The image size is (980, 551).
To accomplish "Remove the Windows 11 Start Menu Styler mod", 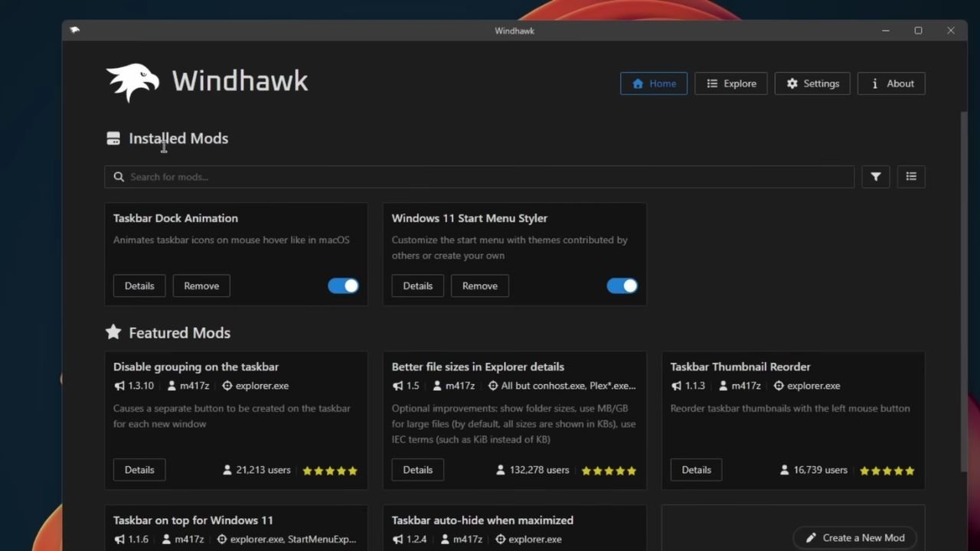I will [x=479, y=285].
